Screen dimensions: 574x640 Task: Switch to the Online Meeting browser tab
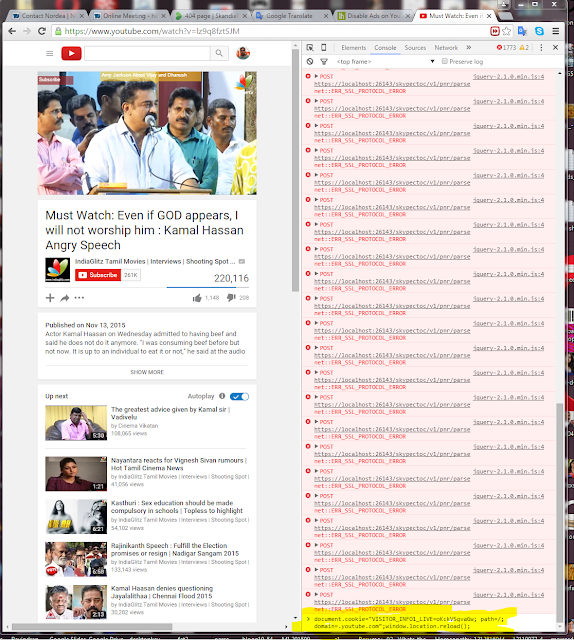point(129,16)
